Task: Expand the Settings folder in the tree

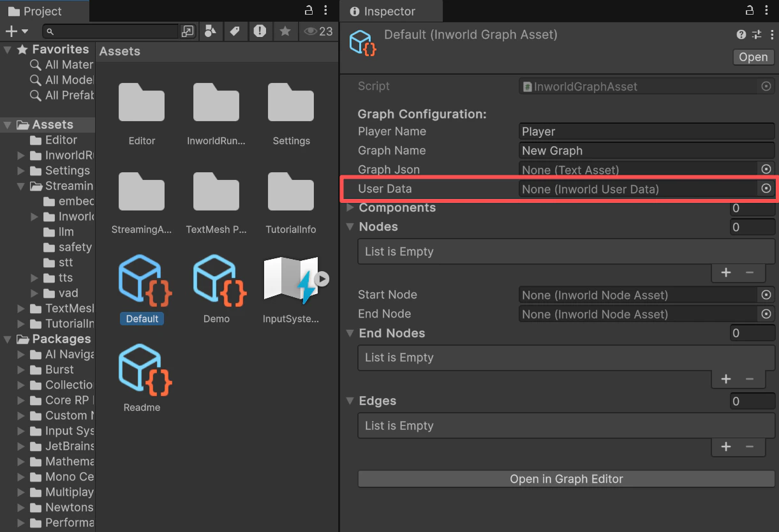Action: pyautogui.click(x=21, y=171)
